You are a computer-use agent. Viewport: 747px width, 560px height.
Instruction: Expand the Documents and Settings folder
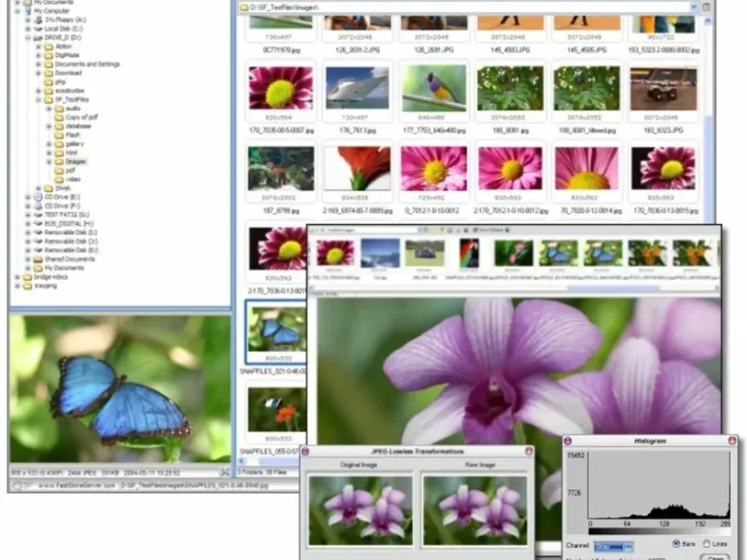click(38, 64)
